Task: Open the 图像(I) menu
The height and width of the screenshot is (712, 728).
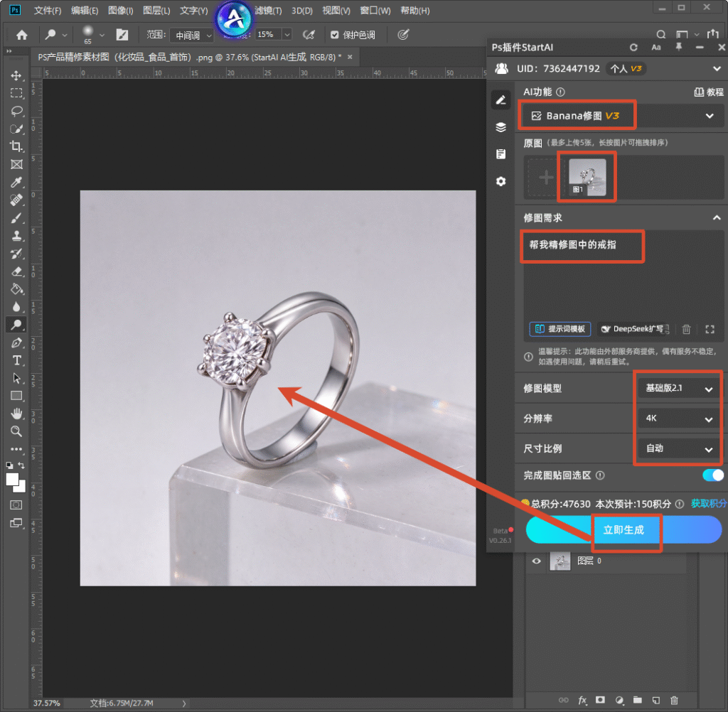Action: (x=120, y=10)
